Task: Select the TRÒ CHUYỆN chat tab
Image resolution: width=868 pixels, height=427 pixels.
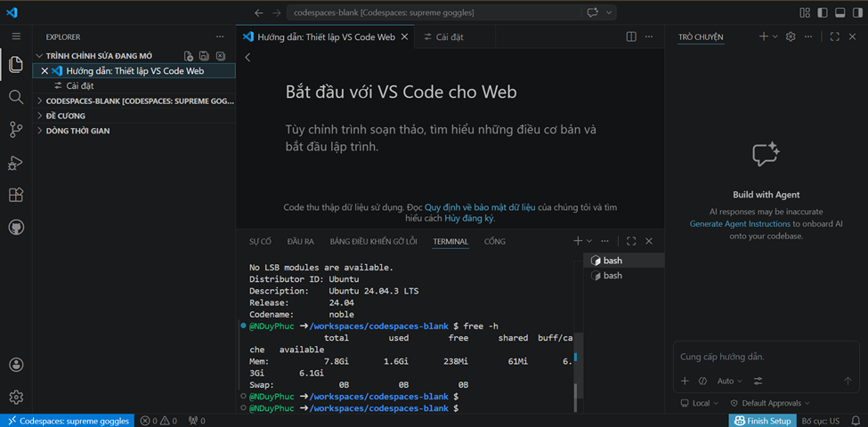Action: click(x=701, y=37)
